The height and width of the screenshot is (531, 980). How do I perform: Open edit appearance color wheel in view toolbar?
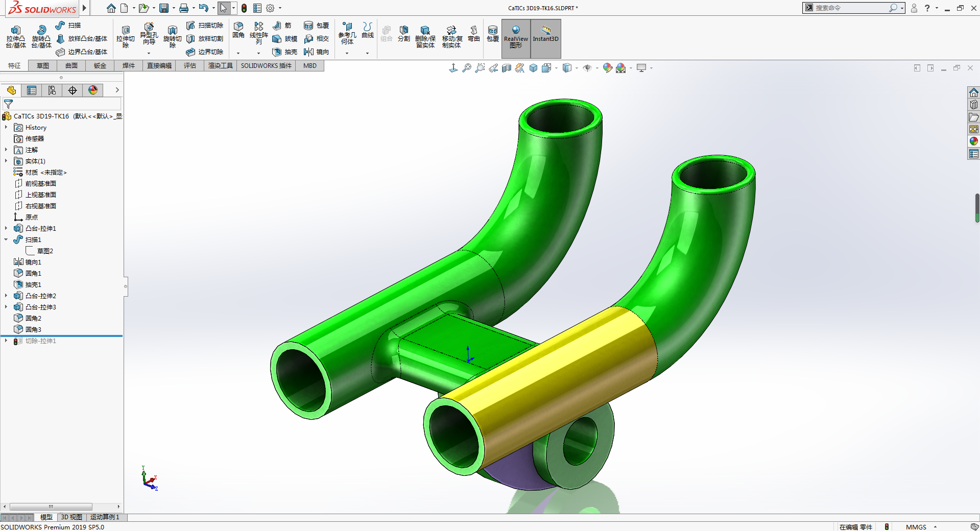pyautogui.click(x=607, y=68)
